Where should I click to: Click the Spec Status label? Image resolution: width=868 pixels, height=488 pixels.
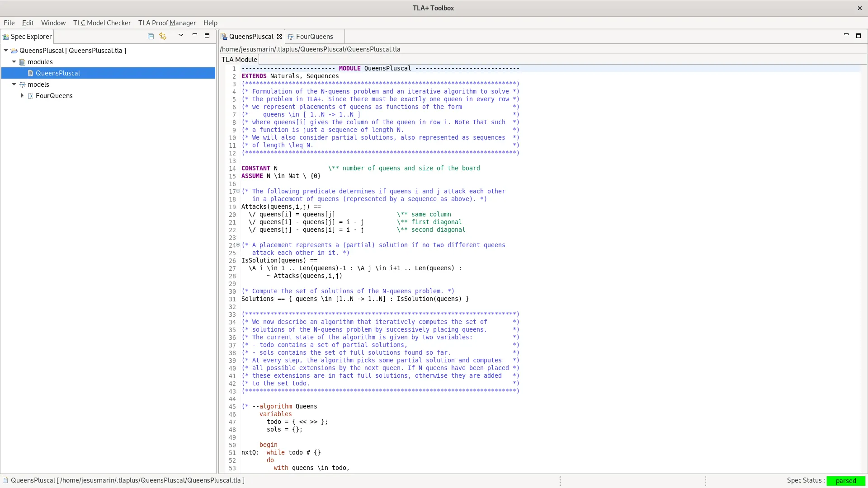pyautogui.click(x=806, y=480)
